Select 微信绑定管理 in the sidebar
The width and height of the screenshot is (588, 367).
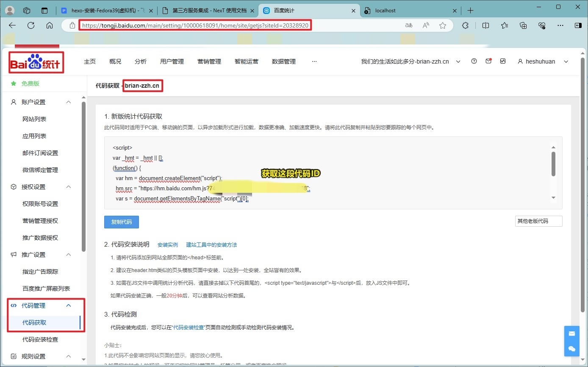[40, 170]
